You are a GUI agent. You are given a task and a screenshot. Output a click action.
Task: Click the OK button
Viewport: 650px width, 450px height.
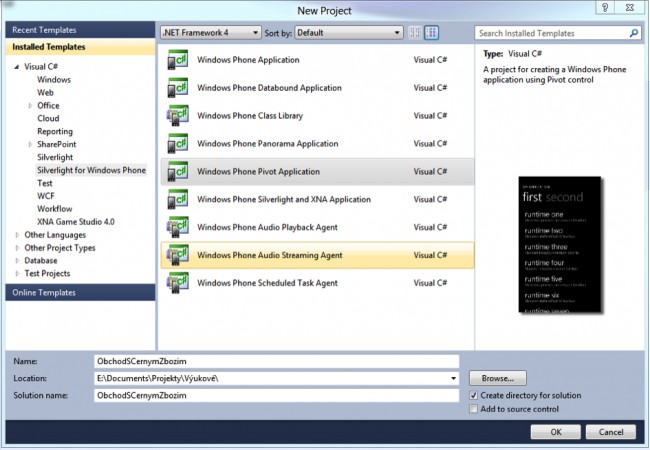[555, 432]
